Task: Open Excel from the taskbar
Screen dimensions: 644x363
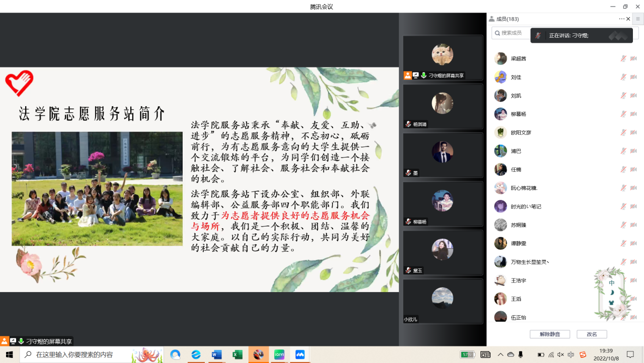Action: tap(237, 354)
